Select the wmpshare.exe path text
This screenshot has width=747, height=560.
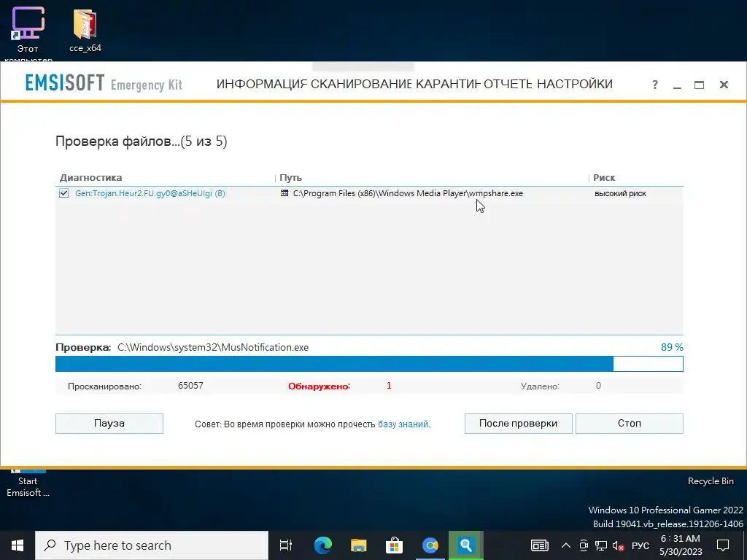(x=408, y=193)
